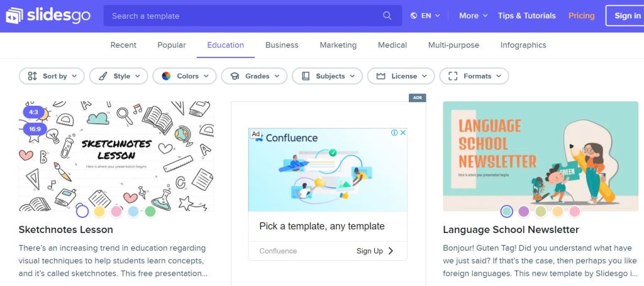Select the 16:9 aspect ratio badge
This screenshot has width=644, height=286.
[x=33, y=130]
